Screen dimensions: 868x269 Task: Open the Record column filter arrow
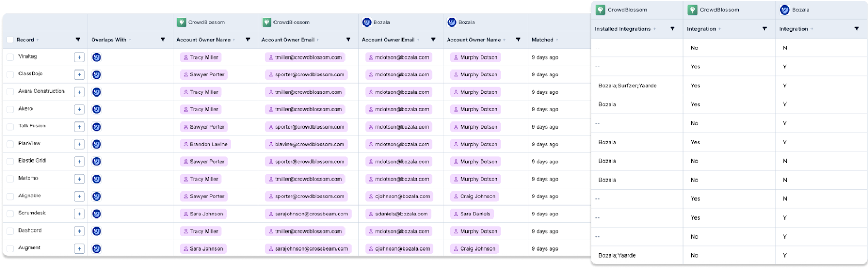[78, 40]
